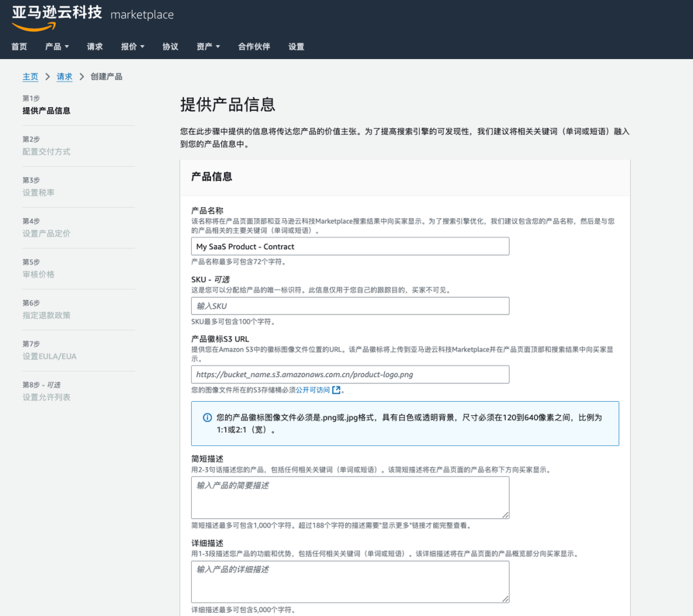Screen dimensions: 693x616
Task: Follow the 公开可访问 link
Action: (312, 390)
